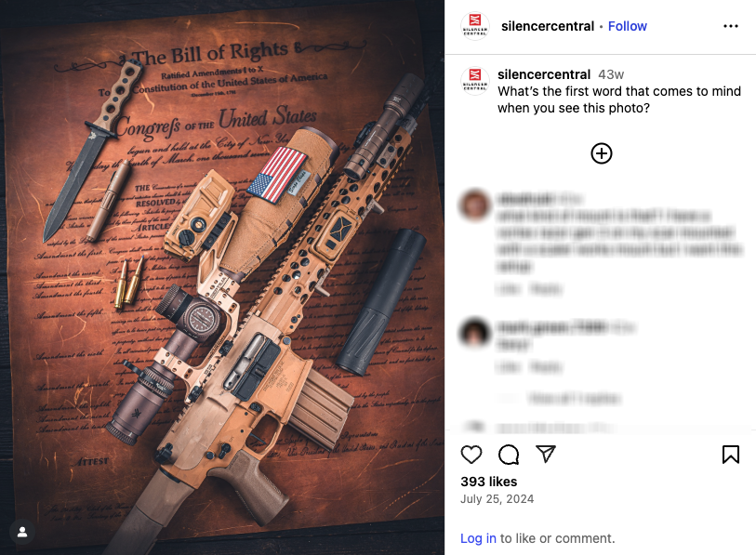Click silencercentral avatar beside caption
This screenshot has height=555, width=756.
[x=475, y=81]
